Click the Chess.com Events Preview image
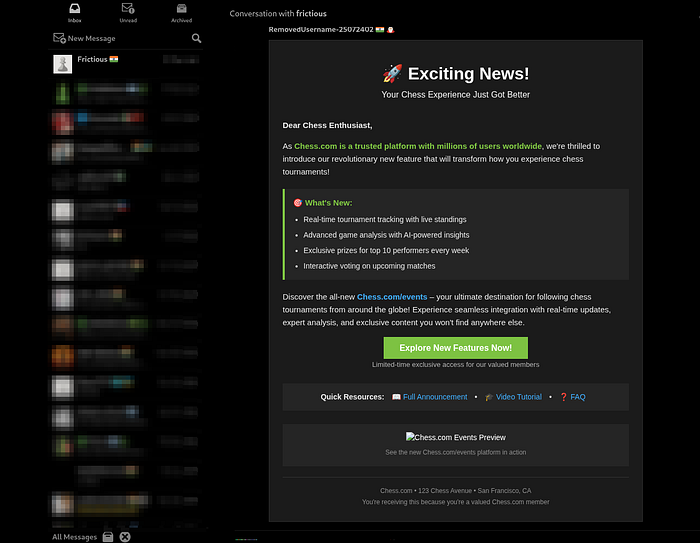The width and height of the screenshot is (700, 543). tap(455, 437)
